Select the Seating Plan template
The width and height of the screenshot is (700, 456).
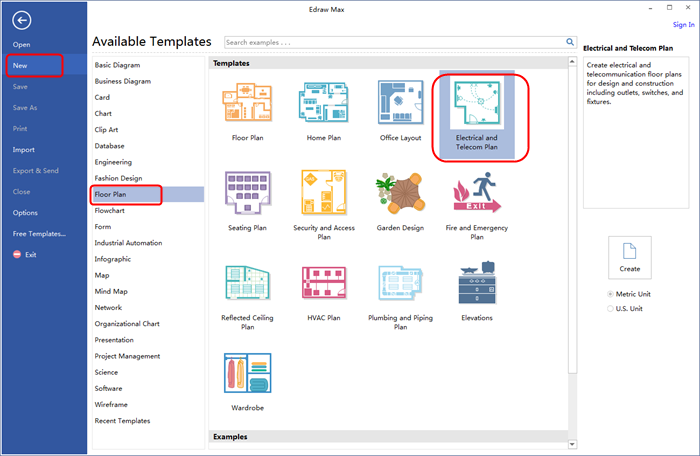[x=247, y=193]
